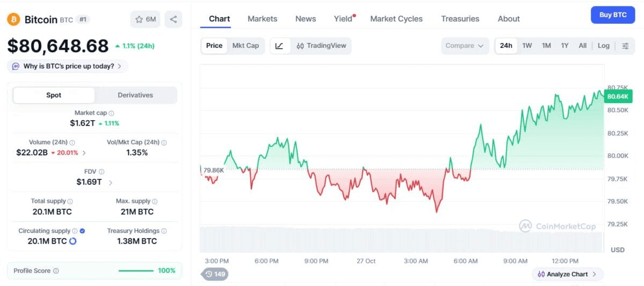Image resolution: width=644 pixels, height=286 pixels.
Task: Click the circulating supply verified badge
Action: pyautogui.click(x=82, y=231)
